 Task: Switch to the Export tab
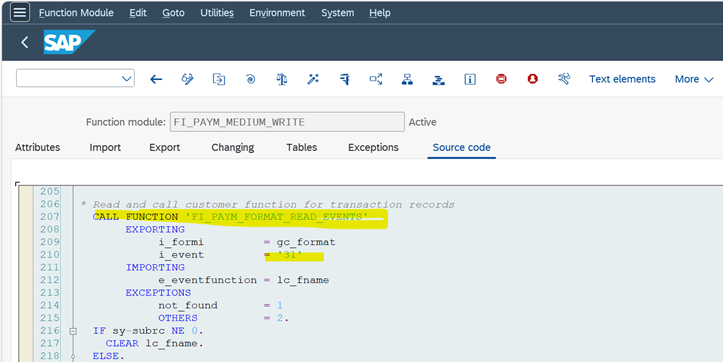[165, 148]
